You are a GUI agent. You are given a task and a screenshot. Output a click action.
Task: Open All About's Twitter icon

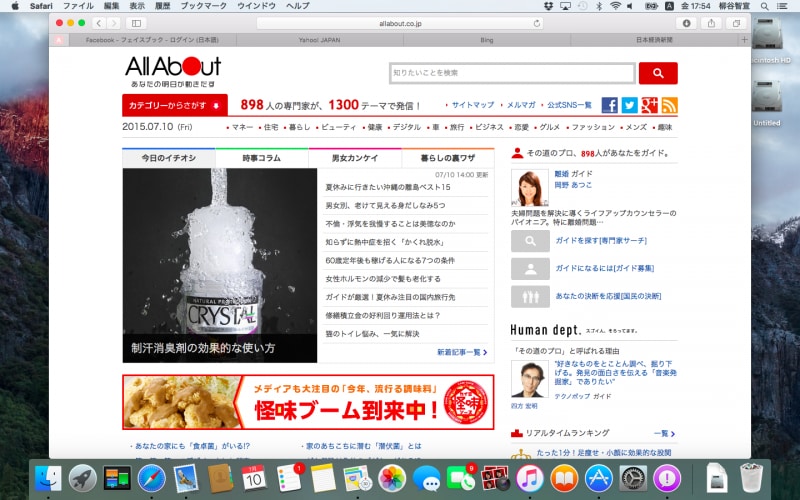[630, 105]
